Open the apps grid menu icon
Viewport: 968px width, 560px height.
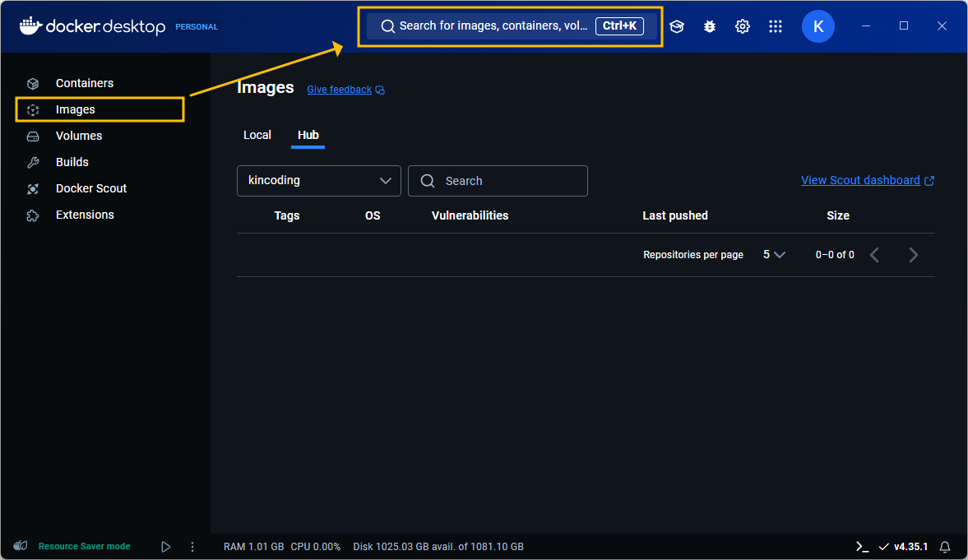(776, 26)
